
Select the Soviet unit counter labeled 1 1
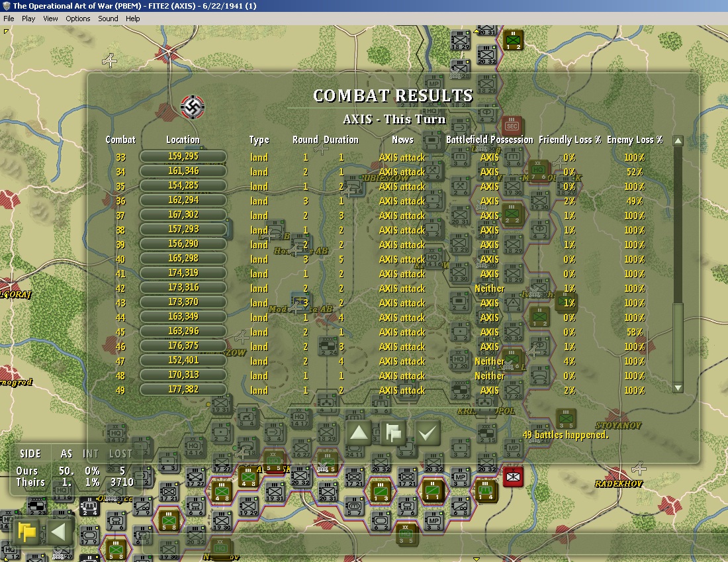tap(433, 491)
